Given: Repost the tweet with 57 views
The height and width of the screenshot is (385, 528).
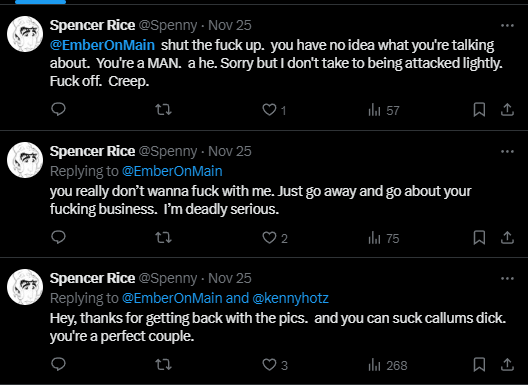Looking at the screenshot, I should (164, 109).
